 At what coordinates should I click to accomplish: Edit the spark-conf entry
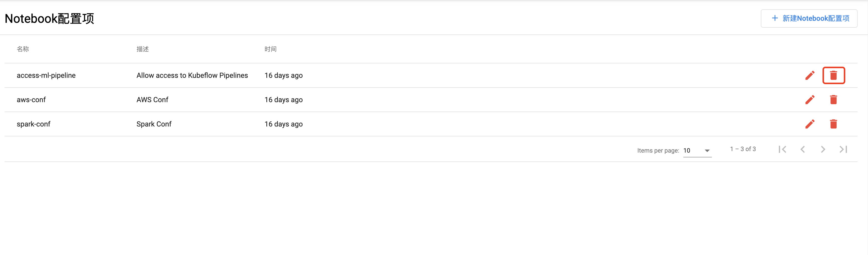(810, 124)
